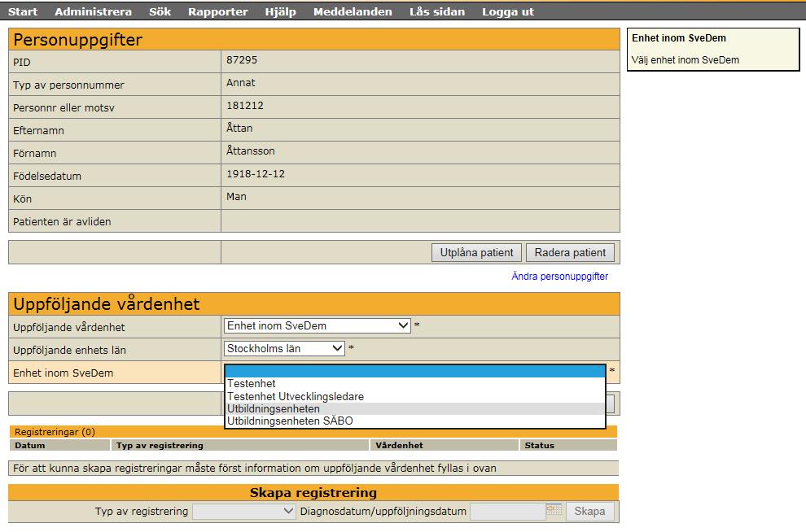Log out using Logga ut

click(508, 11)
